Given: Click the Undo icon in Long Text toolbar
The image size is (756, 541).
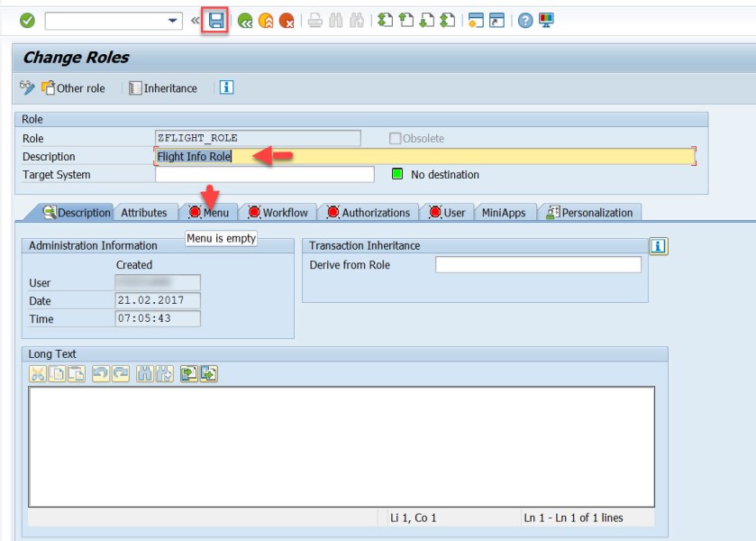Looking at the screenshot, I should (x=101, y=373).
